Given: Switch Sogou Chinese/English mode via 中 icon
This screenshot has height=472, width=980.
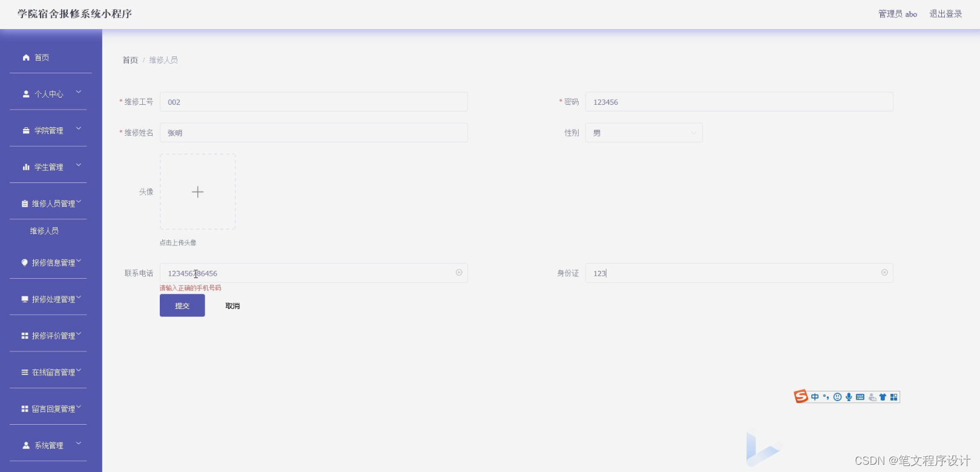Looking at the screenshot, I should click(x=815, y=397).
